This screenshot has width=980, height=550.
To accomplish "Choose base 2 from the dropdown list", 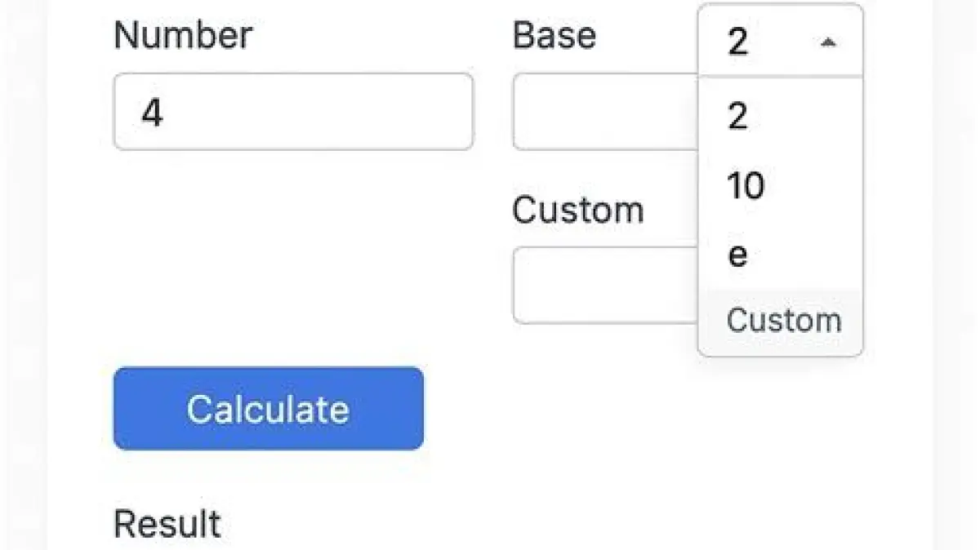I will pos(737,116).
